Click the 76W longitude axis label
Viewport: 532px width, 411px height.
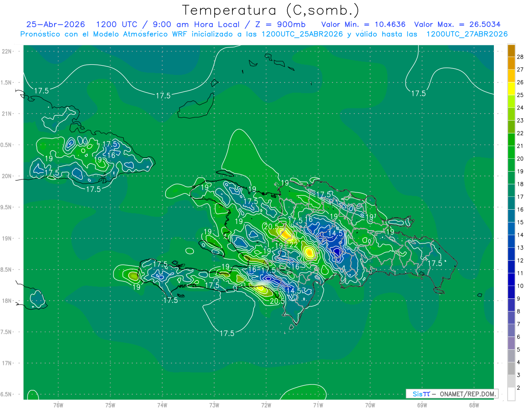click(x=58, y=405)
